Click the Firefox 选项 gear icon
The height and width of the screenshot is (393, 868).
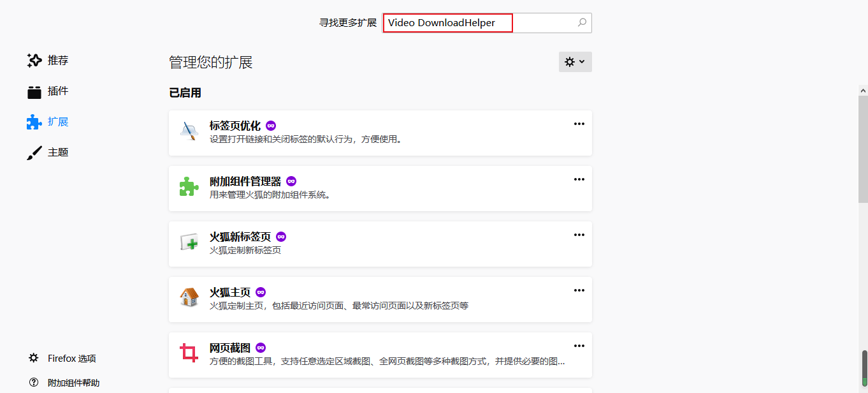34,358
